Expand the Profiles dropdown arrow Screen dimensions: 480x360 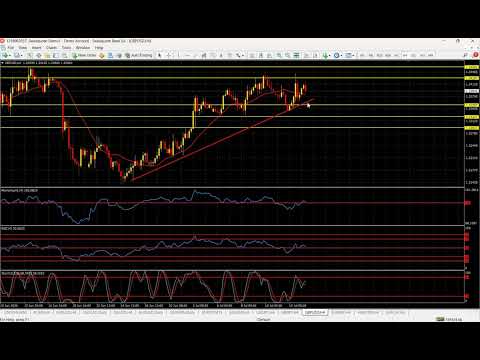[22, 55]
